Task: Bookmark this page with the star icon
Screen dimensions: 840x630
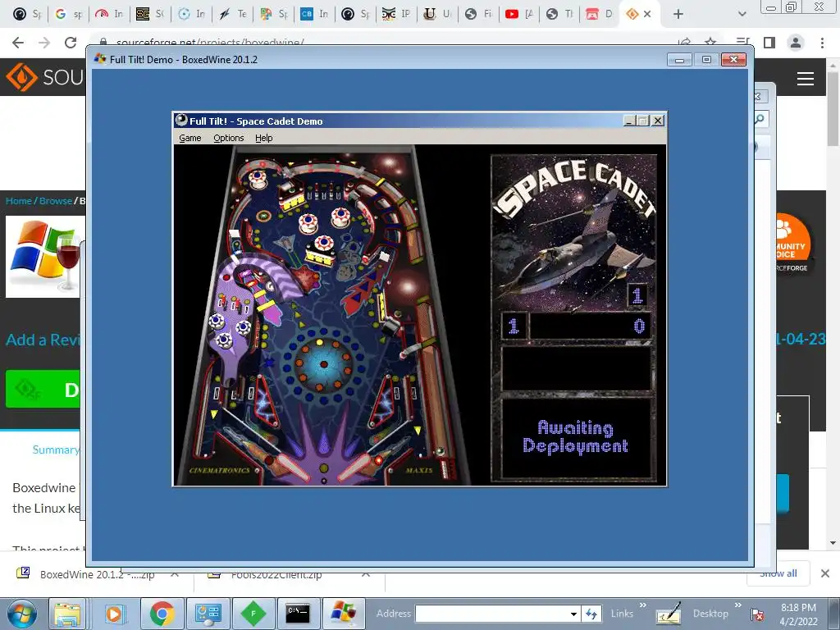Action: click(710, 43)
